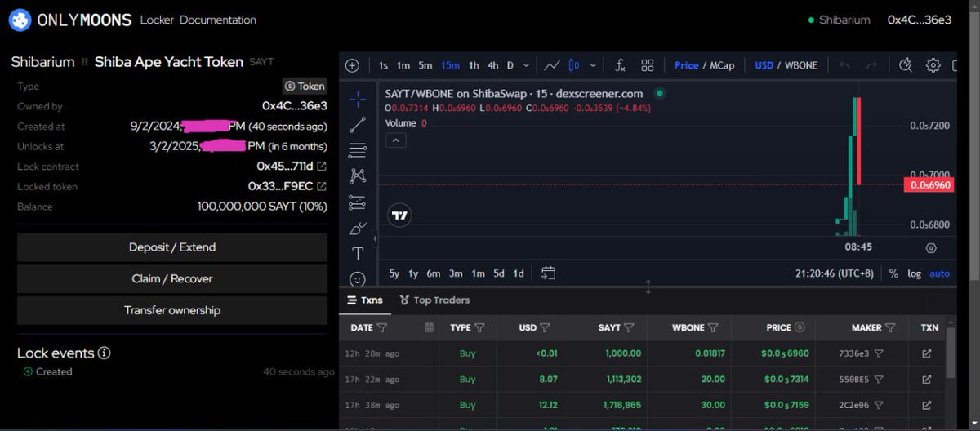Image resolution: width=980 pixels, height=431 pixels.
Task: Select the chart patterns drawing tool
Action: tap(358, 176)
